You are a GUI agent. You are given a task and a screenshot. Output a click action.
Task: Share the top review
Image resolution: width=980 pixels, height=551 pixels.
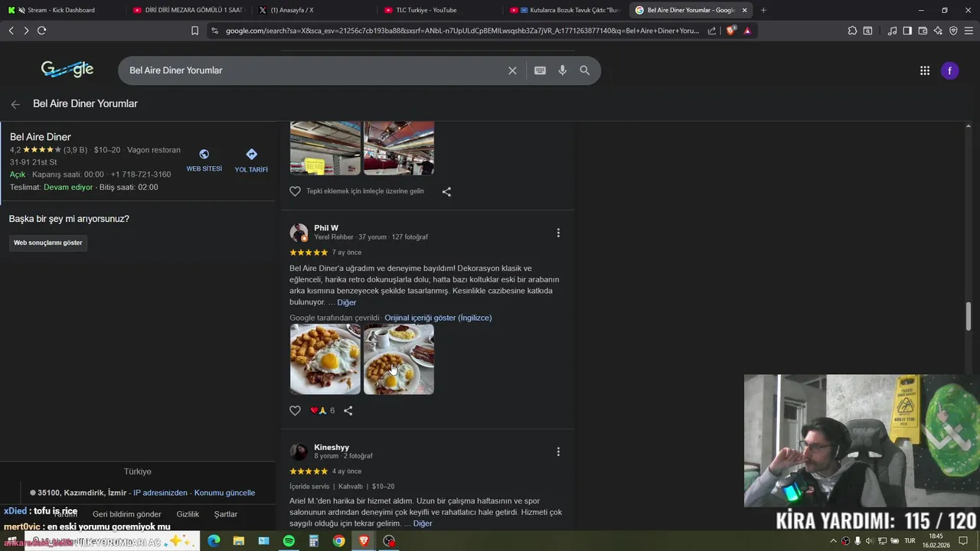click(x=446, y=191)
